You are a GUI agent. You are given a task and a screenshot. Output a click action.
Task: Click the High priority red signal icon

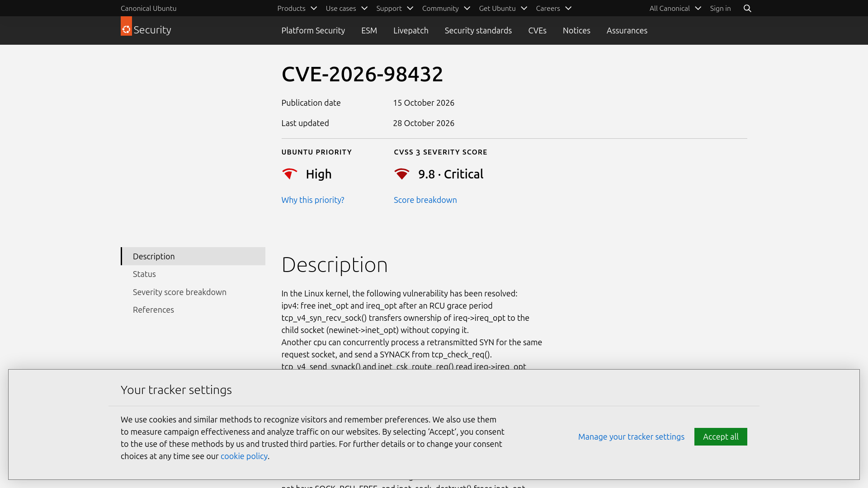[290, 174]
